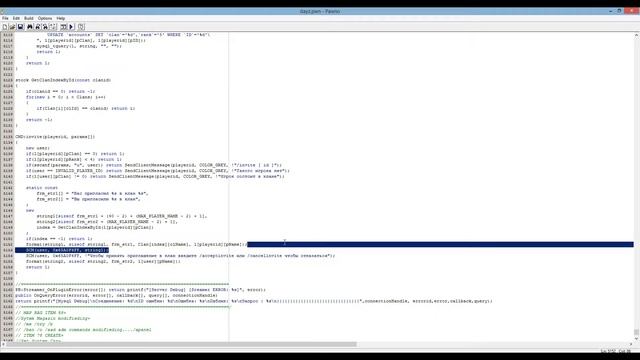Viewport: 640px width, 360px height.
Task: Click the vertical scrollbar up arrow
Action: (636, 36)
